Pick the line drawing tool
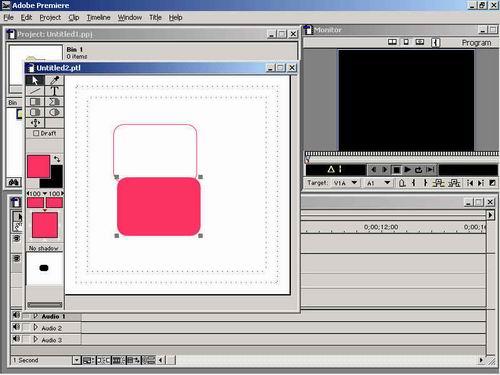Viewport: 500px width, 375px height. pyautogui.click(x=35, y=91)
